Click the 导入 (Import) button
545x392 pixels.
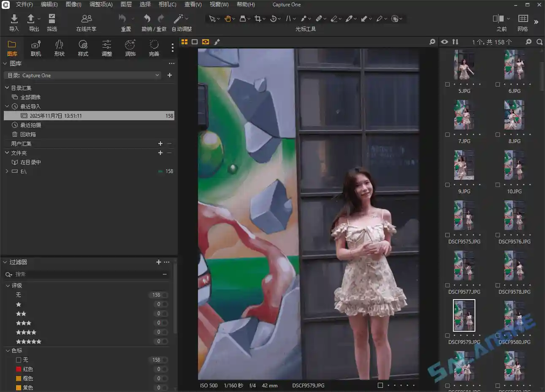click(14, 22)
